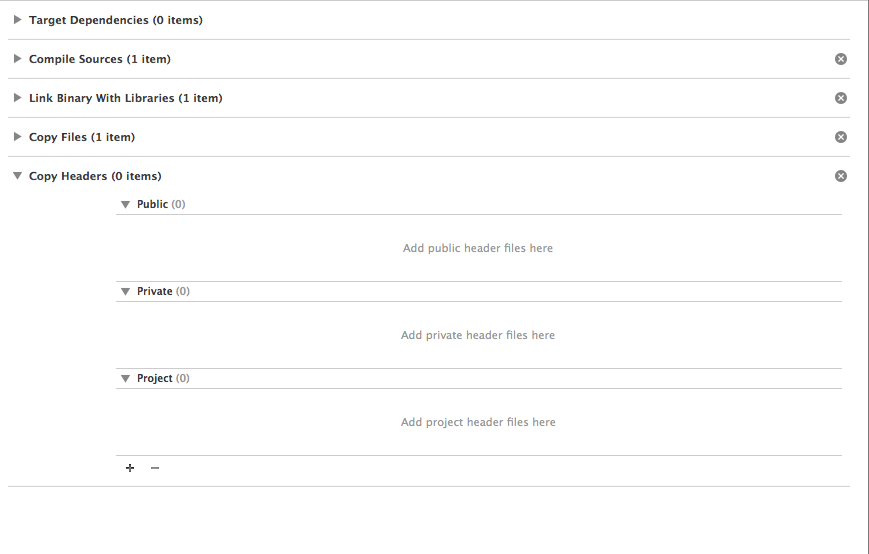Select the Copy Headers phase title

95,176
